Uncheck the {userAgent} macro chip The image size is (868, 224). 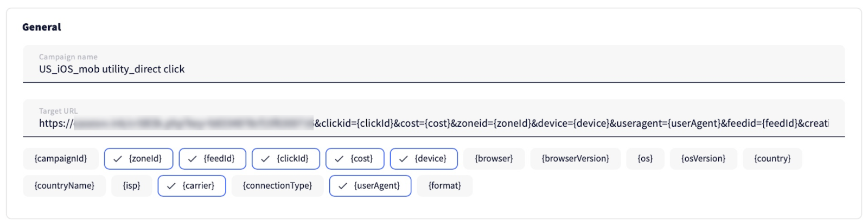[x=370, y=186]
